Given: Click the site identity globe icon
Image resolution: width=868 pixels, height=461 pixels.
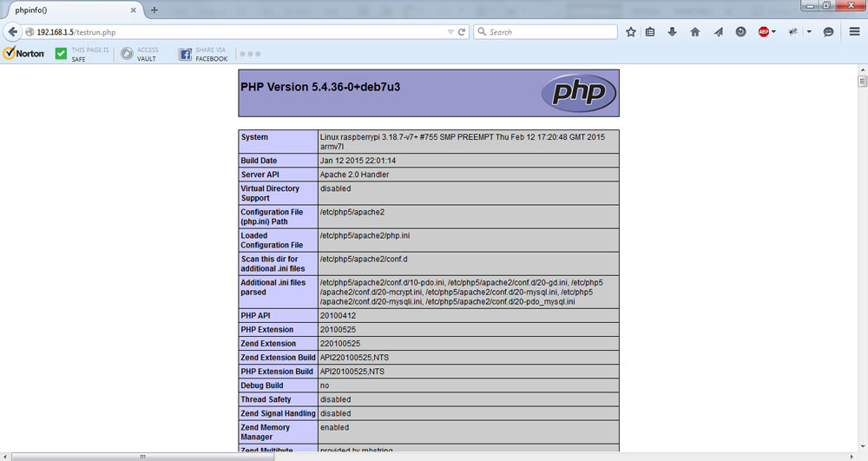Looking at the screenshot, I should pos(30,32).
